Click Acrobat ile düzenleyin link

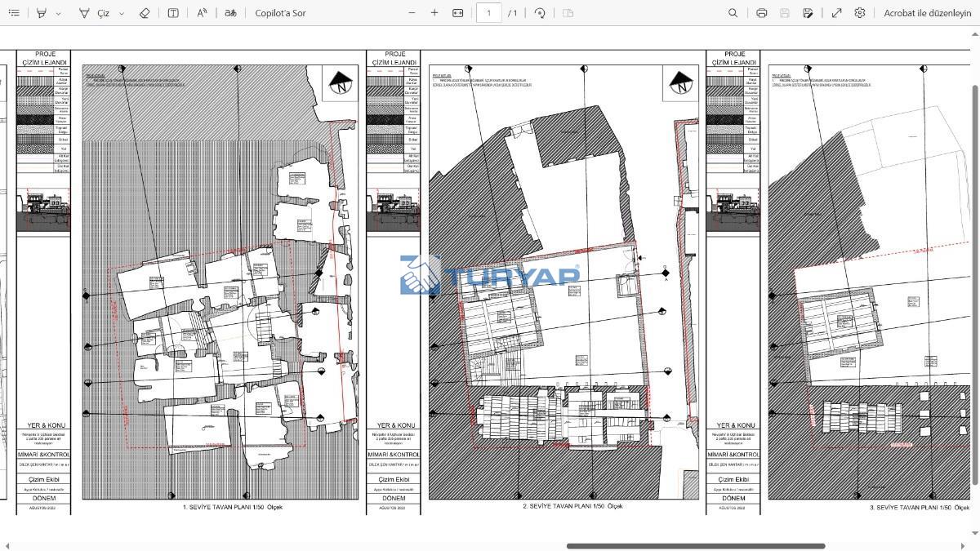point(928,13)
